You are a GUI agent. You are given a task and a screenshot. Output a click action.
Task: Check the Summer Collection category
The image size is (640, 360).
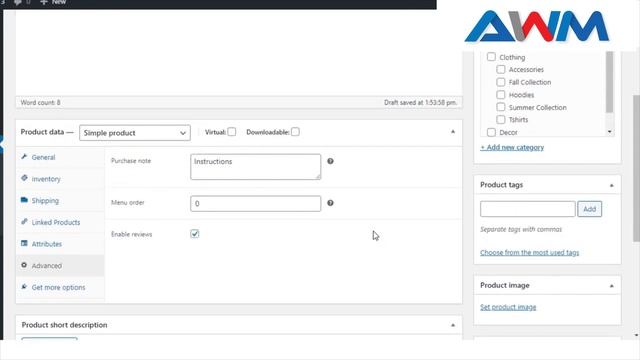[501, 107]
